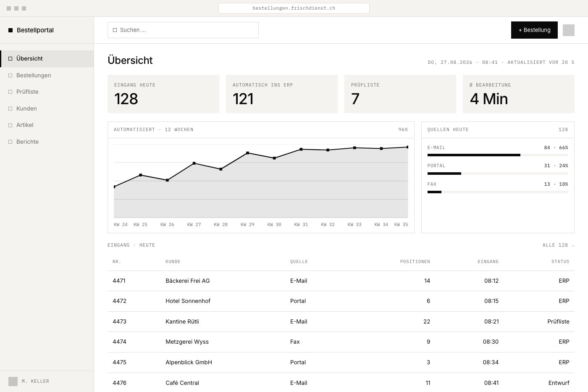Open Prüfliste from sidebar navigation
Screen dimensions: 588x392
[x=47, y=92]
